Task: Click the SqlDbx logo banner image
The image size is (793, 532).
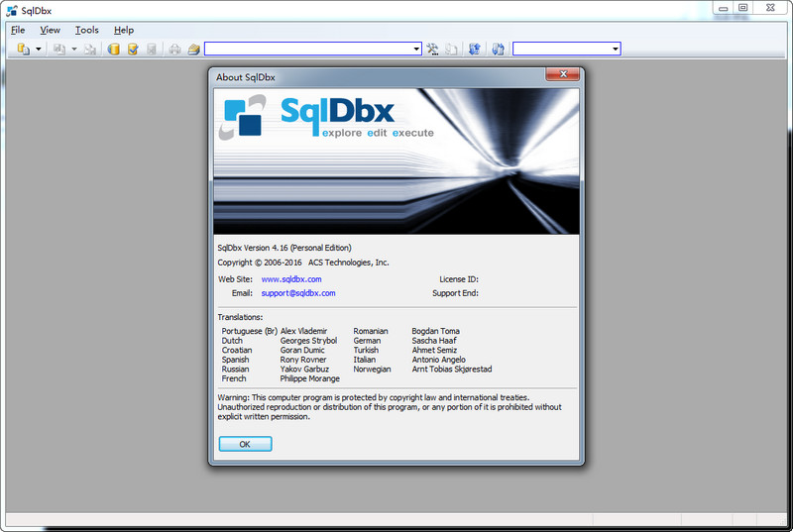Action: tap(396, 161)
